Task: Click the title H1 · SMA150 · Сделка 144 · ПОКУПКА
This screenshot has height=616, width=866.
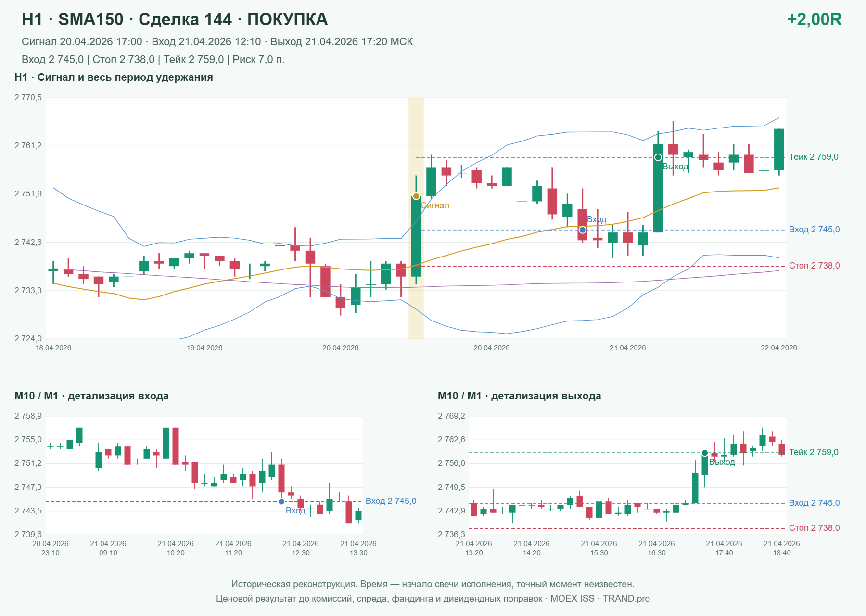Action: (x=175, y=19)
